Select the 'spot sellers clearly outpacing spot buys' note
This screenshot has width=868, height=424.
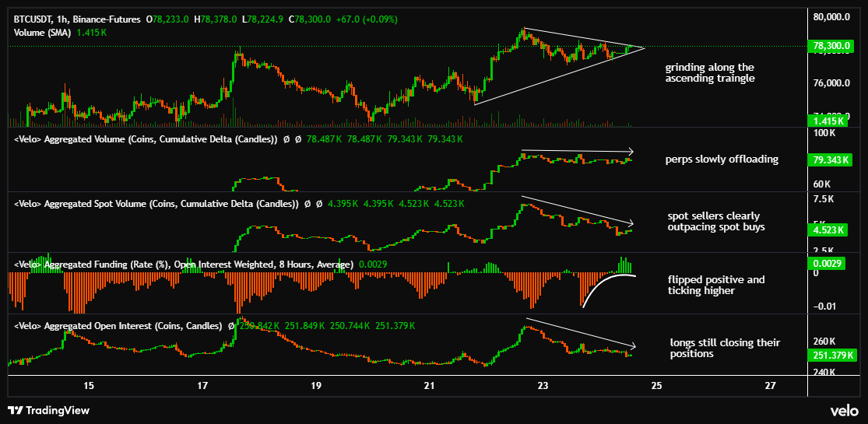tap(717, 221)
